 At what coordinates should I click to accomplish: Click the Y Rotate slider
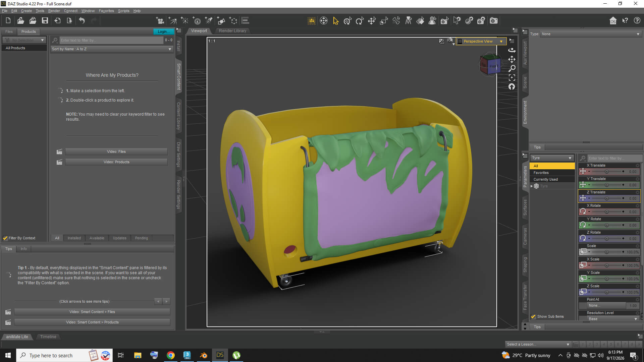coord(606,225)
